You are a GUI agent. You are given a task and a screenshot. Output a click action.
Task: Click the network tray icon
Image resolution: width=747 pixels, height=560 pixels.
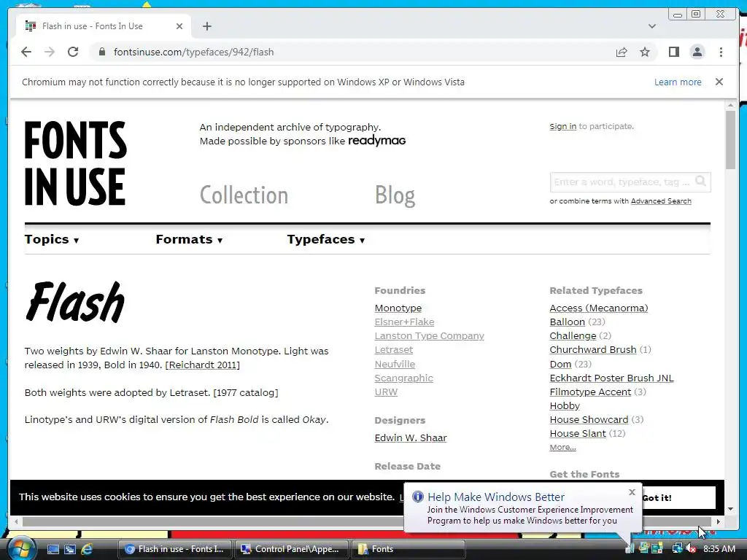tap(677, 548)
